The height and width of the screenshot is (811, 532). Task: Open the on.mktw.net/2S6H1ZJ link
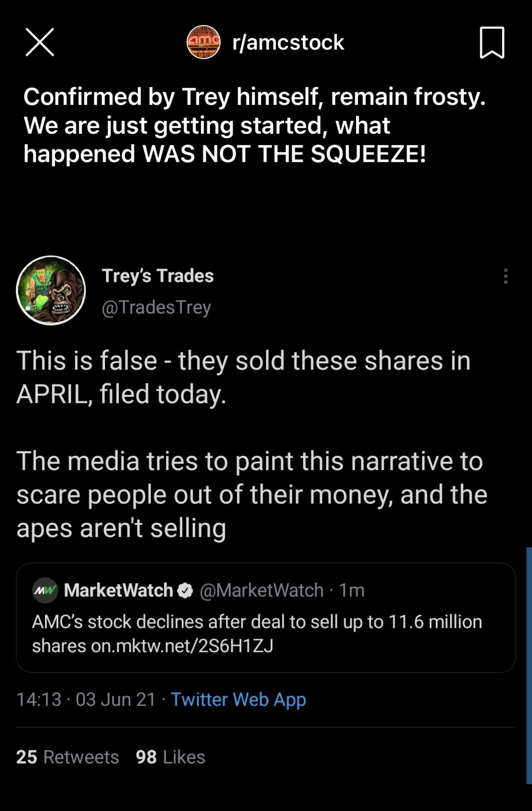pyautogui.click(x=182, y=646)
